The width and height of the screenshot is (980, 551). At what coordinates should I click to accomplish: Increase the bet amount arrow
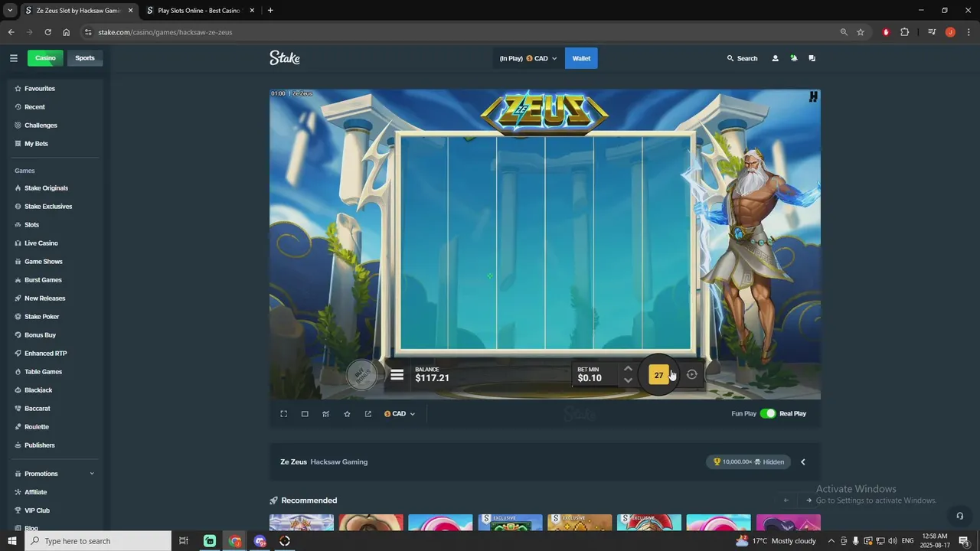pyautogui.click(x=628, y=369)
